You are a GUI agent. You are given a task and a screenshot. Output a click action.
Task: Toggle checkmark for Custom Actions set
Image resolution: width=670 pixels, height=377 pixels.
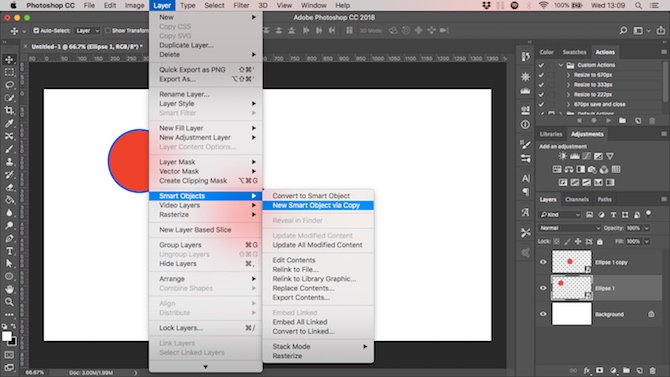[x=541, y=65]
